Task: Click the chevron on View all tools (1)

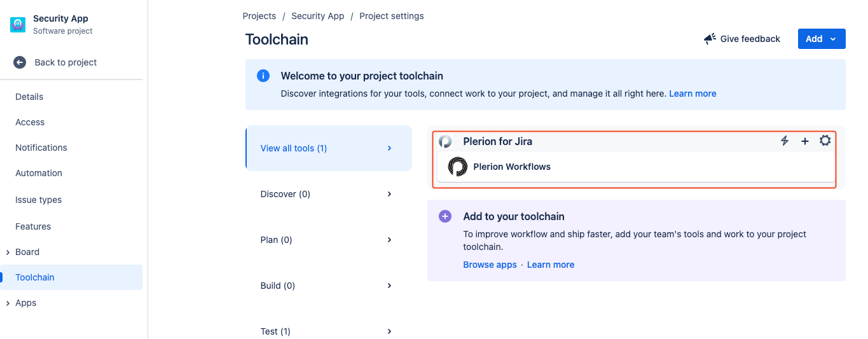Action: [389, 148]
